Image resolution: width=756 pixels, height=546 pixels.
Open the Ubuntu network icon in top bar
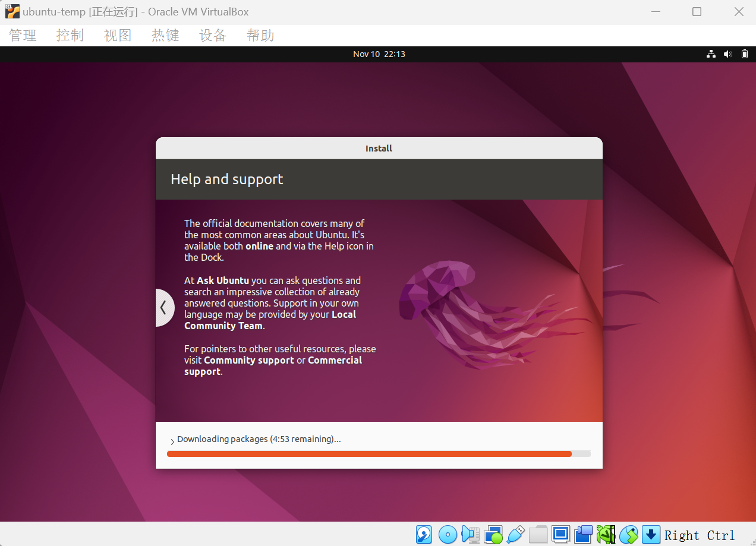[x=711, y=54]
